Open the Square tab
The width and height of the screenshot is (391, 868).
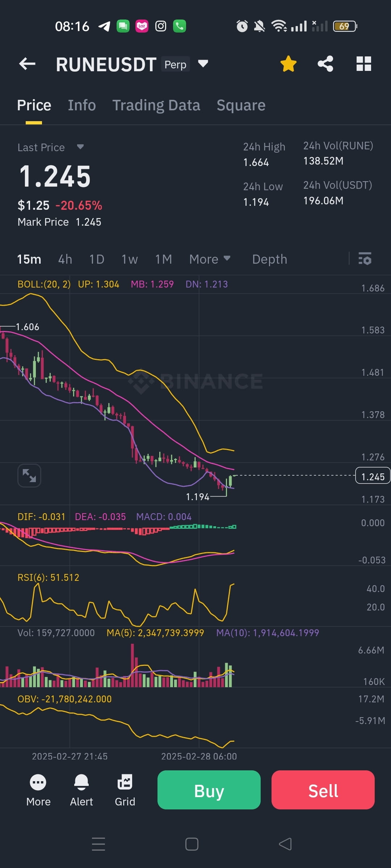pyautogui.click(x=241, y=106)
